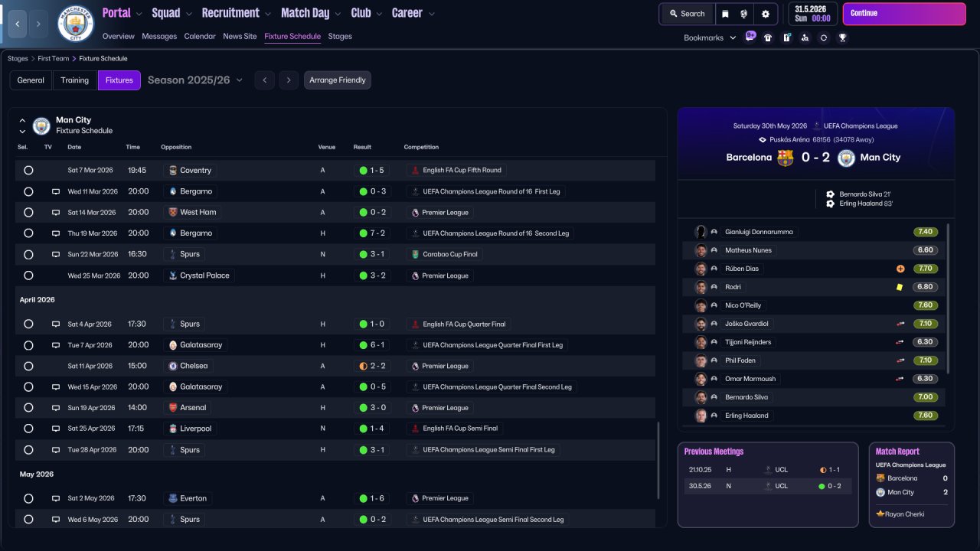Click Man City crest in match summary header
Viewport: 980px width, 551px height.
tap(846, 158)
